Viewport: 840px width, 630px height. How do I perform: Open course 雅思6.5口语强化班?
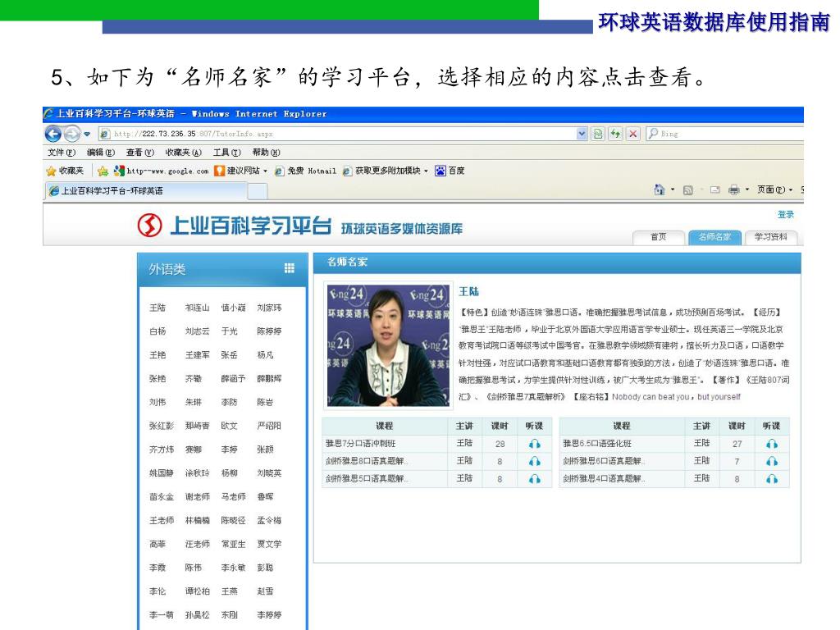(597, 444)
